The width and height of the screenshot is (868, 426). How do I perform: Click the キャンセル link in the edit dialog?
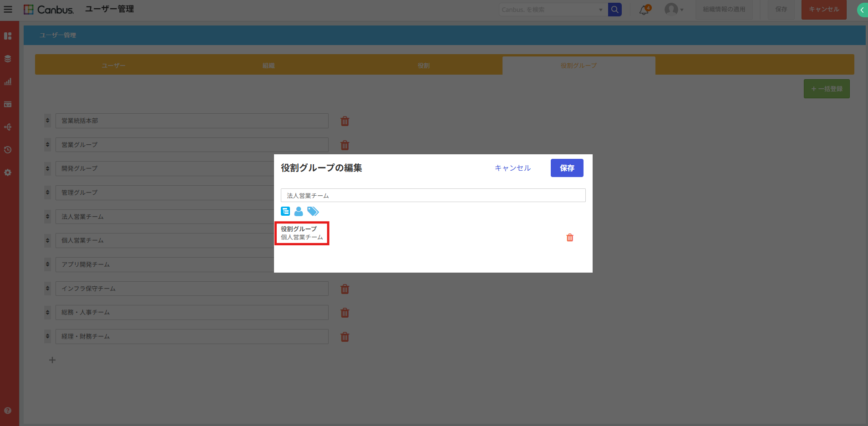coord(513,168)
